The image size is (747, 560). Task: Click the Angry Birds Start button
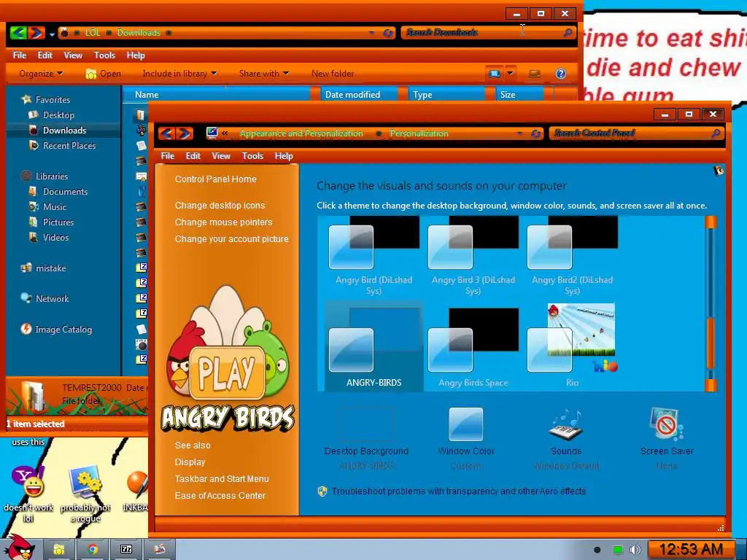[20, 548]
